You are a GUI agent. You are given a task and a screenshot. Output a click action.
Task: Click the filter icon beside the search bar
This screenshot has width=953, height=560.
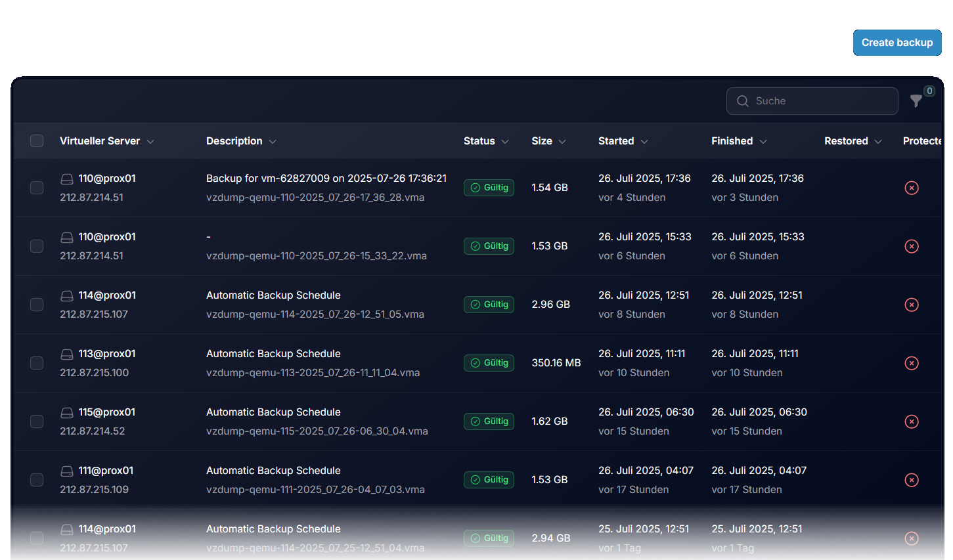(x=917, y=101)
